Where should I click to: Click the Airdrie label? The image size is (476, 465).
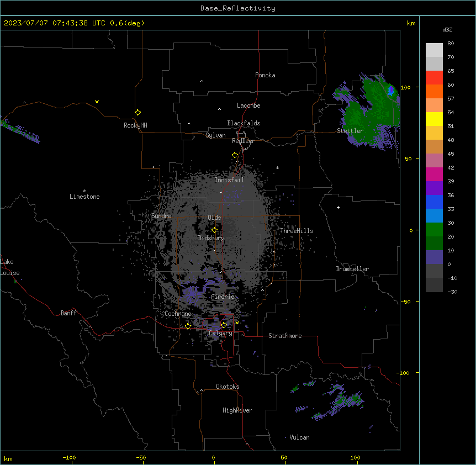[x=223, y=297]
